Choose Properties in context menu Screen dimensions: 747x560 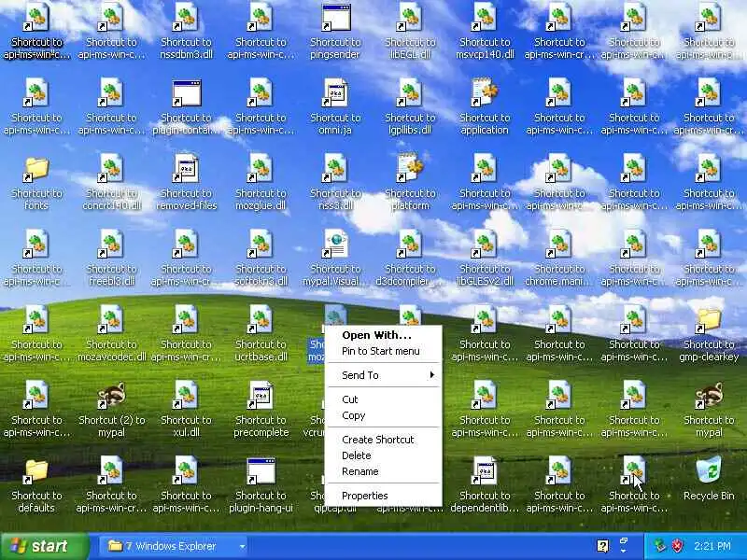(x=384, y=496)
